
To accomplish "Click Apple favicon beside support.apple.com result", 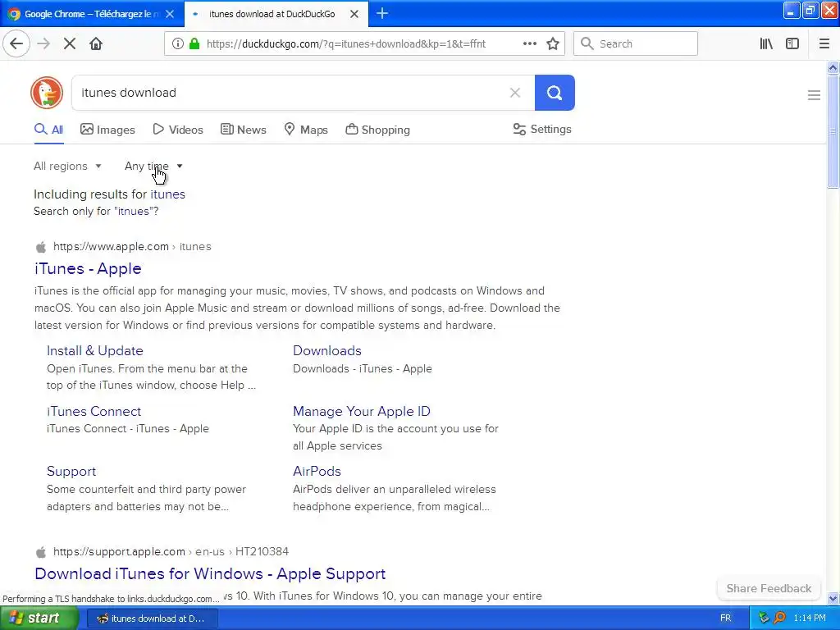I will click(x=41, y=552).
